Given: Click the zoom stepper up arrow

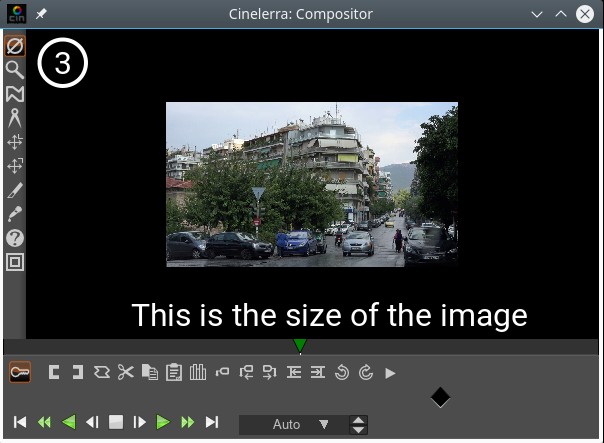Looking at the screenshot, I should 358,419.
